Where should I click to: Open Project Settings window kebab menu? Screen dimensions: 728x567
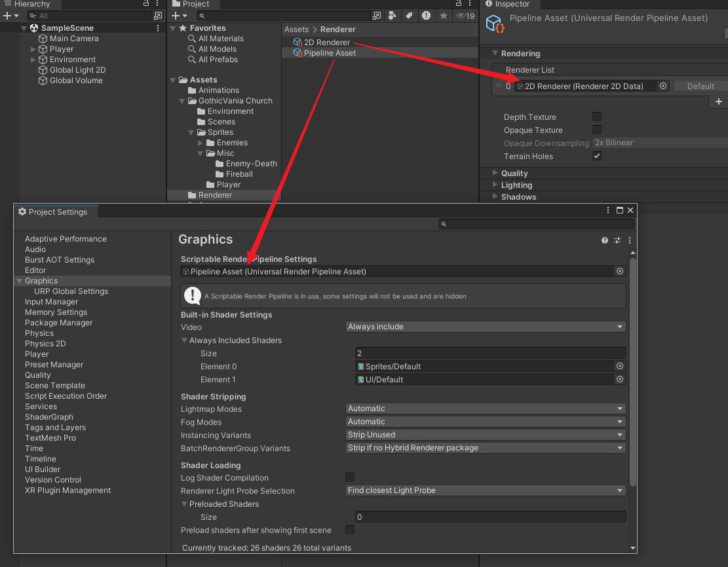[x=607, y=210]
